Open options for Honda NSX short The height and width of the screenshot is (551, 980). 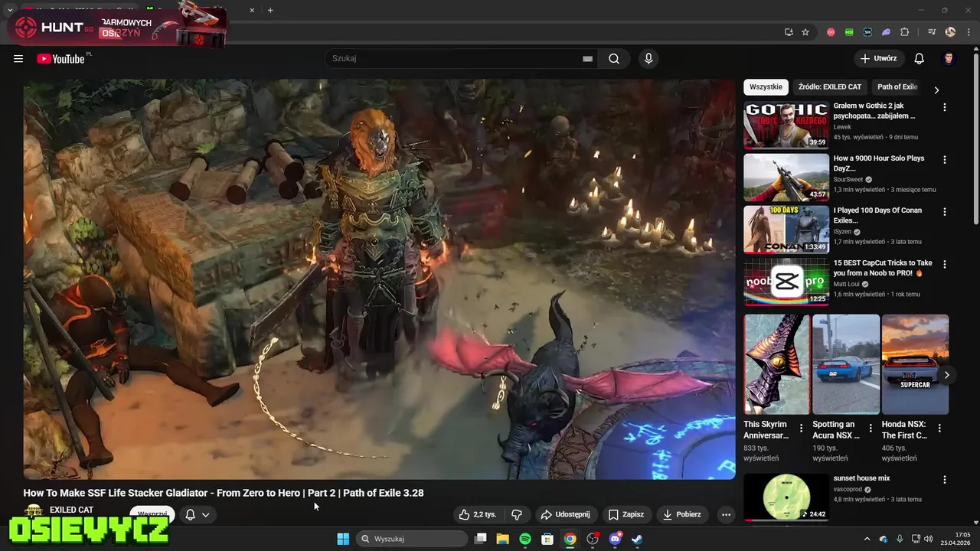[x=939, y=429]
